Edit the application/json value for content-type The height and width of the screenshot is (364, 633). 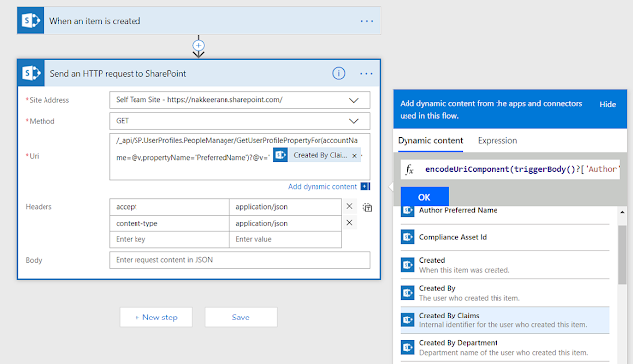click(286, 223)
